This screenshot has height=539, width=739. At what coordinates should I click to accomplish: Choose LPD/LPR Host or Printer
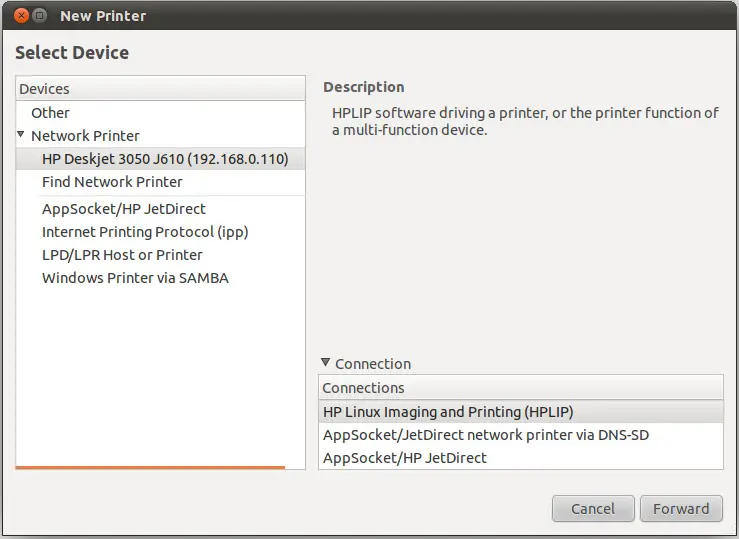point(122,255)
